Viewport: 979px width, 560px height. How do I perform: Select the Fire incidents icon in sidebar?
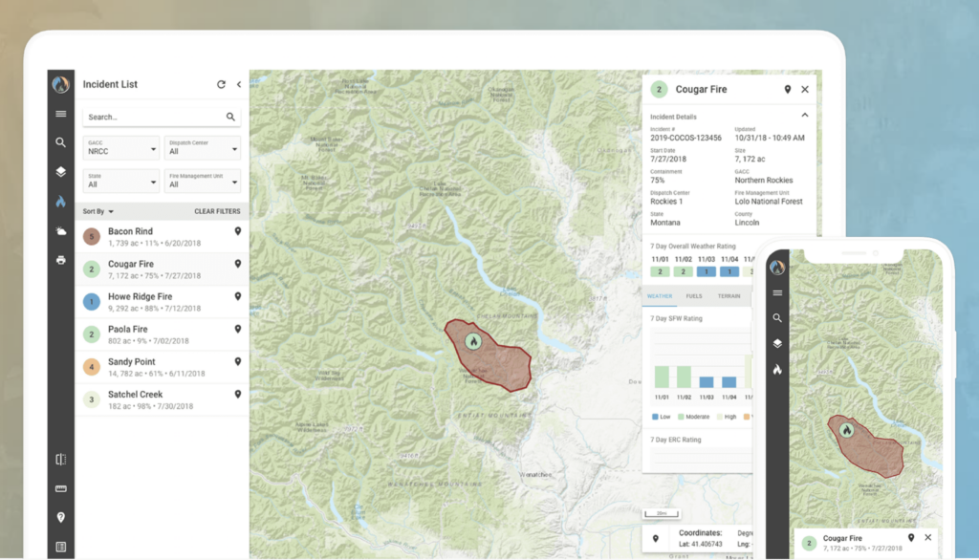60,201
